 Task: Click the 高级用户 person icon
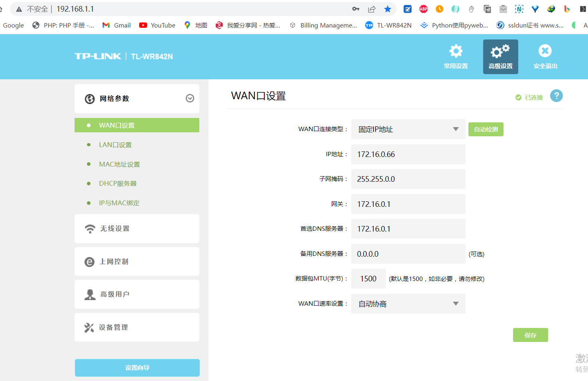90,295
